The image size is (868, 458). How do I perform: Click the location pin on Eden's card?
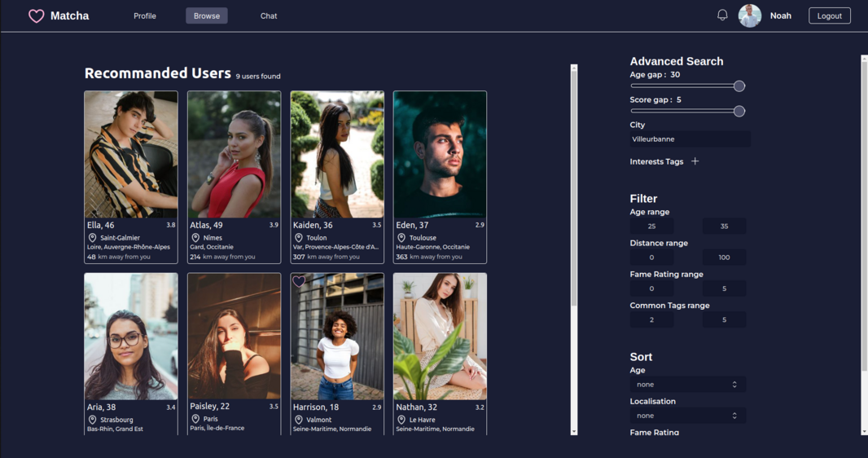[x=401, y=238]
